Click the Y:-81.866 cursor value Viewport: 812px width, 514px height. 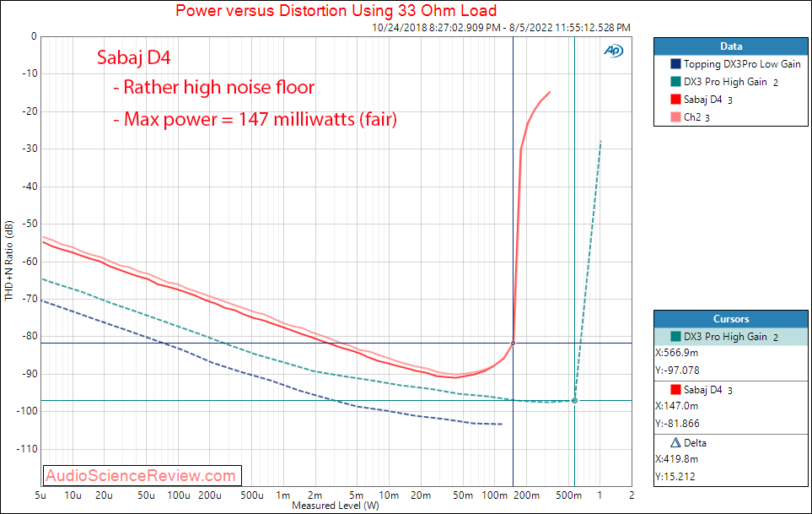[677, 424]
